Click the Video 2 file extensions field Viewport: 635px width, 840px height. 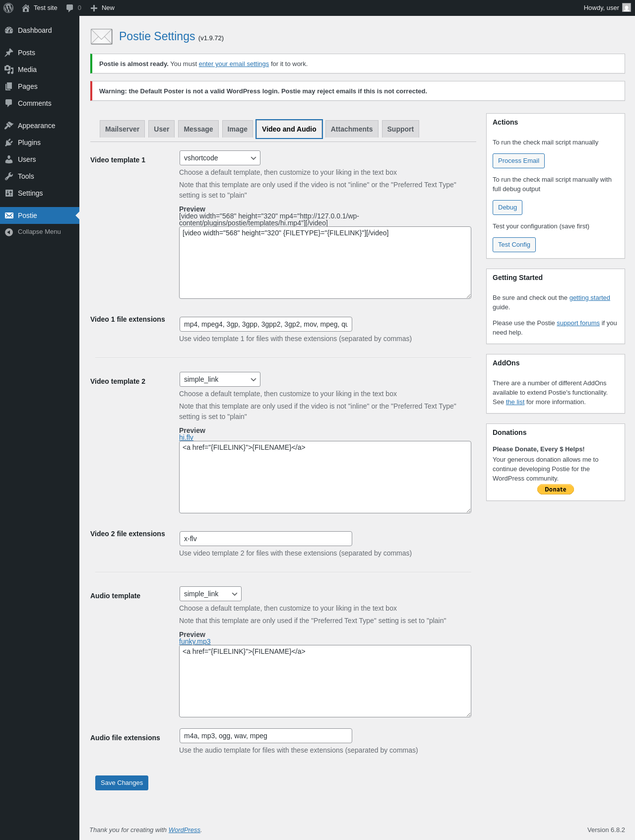(265, 539)
